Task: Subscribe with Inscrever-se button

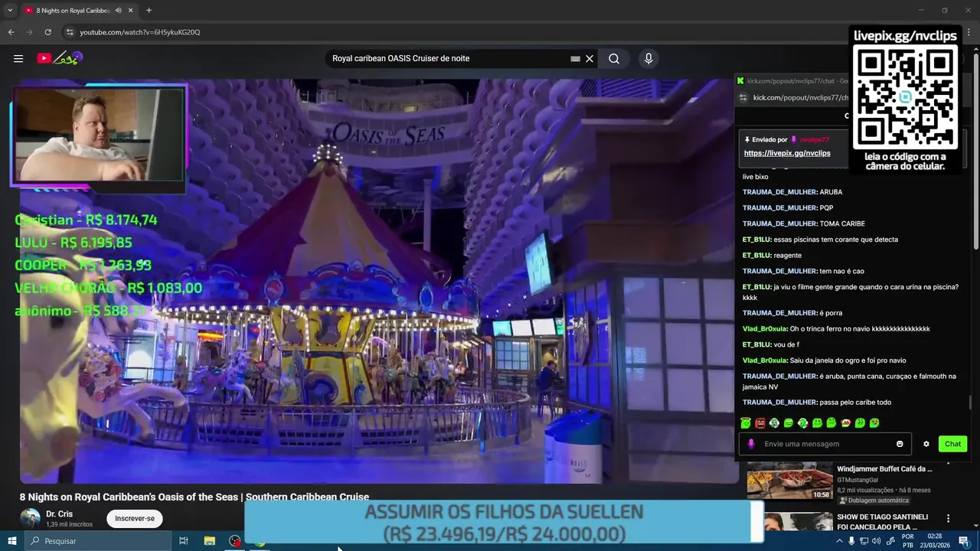Action: 135,518
